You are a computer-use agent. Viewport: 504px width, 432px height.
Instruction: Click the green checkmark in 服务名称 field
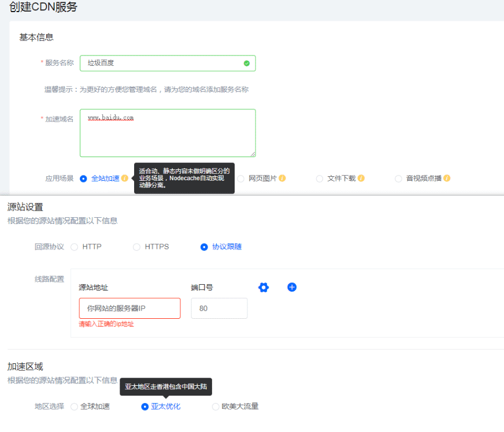pos(247,64)
